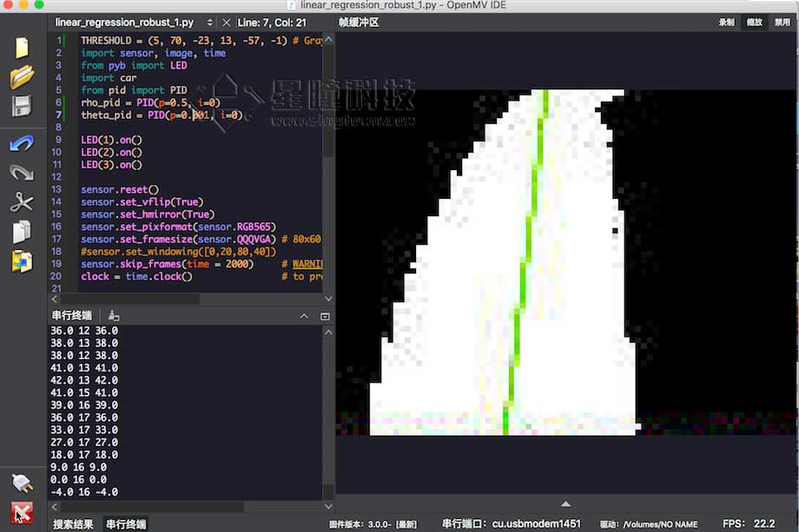Click terminal horizontal scroll left arrow
This screenshot has height=532, width=799.
tap(55, 507)
